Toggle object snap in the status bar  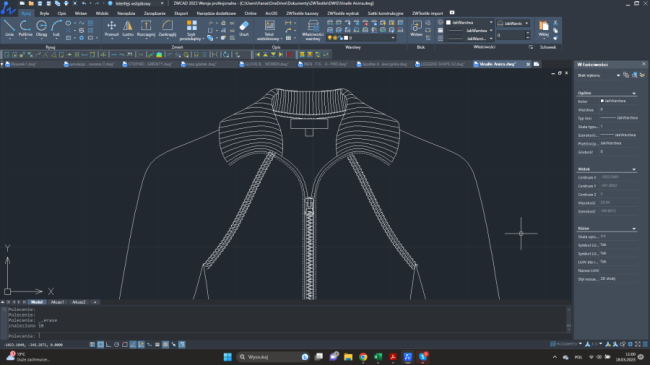[125, 344]
